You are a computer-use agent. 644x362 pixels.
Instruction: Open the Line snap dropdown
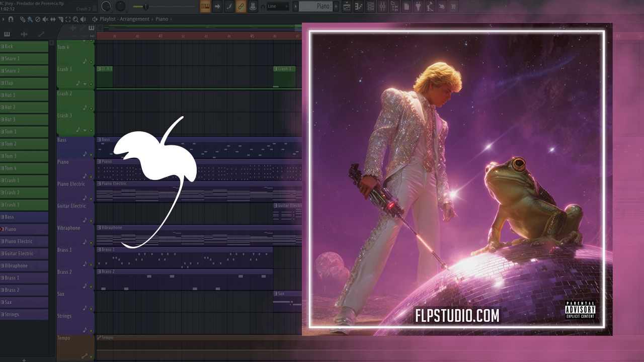pyautogui.click(x=277, y=7)
